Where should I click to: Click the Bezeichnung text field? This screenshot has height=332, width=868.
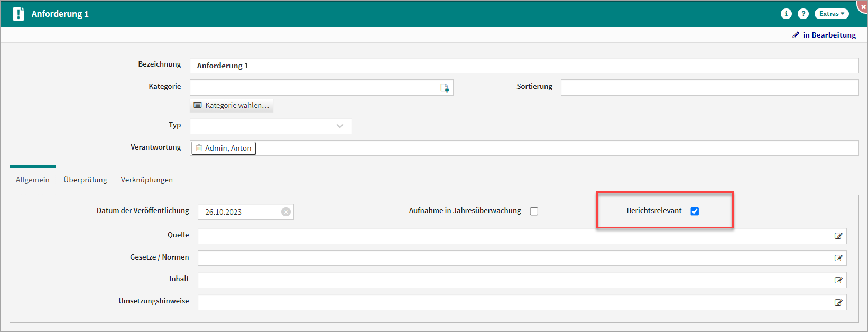click(523, 66)
